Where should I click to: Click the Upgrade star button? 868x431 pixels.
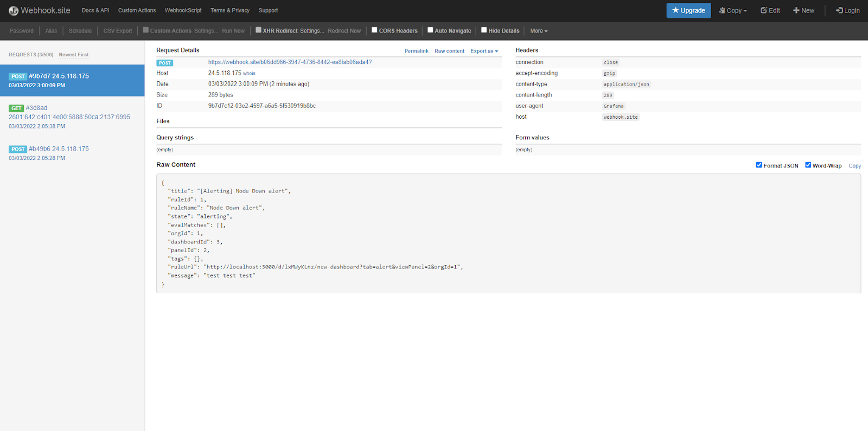pos(688,10)
